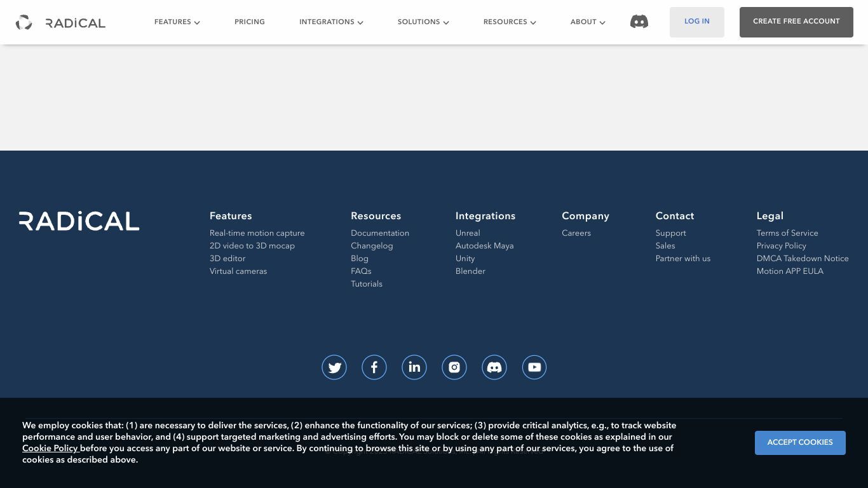Go to the Pricing page
The image size is (868, 488).
250,22
